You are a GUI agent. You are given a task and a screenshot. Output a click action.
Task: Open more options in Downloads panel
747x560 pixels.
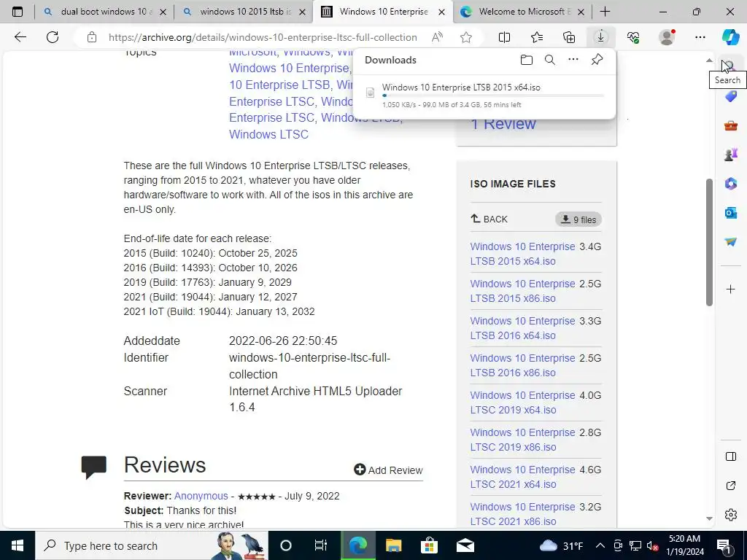click(573, 60)
